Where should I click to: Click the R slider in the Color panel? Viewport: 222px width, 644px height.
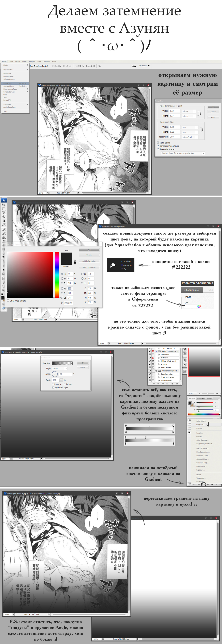205,402
